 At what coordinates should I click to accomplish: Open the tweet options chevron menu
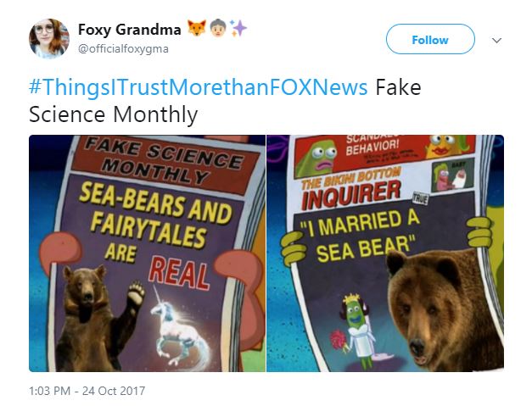[x=496, y=41]
